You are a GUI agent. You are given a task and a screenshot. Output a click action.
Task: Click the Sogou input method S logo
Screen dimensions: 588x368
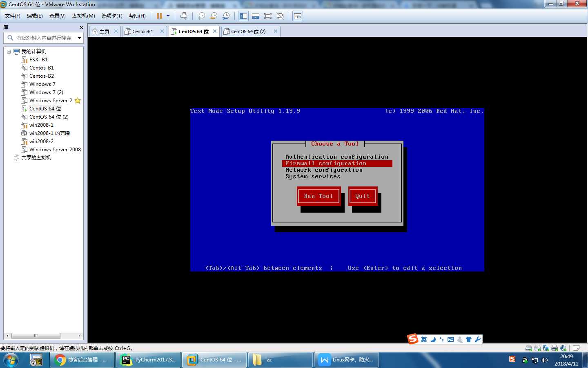point(412,339)
